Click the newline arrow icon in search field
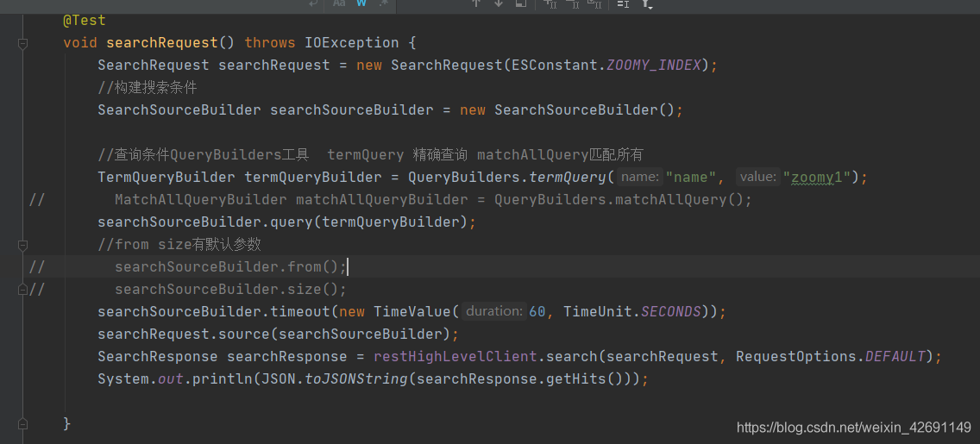Viewport: 980px width, 444px height. pos(313,3)
